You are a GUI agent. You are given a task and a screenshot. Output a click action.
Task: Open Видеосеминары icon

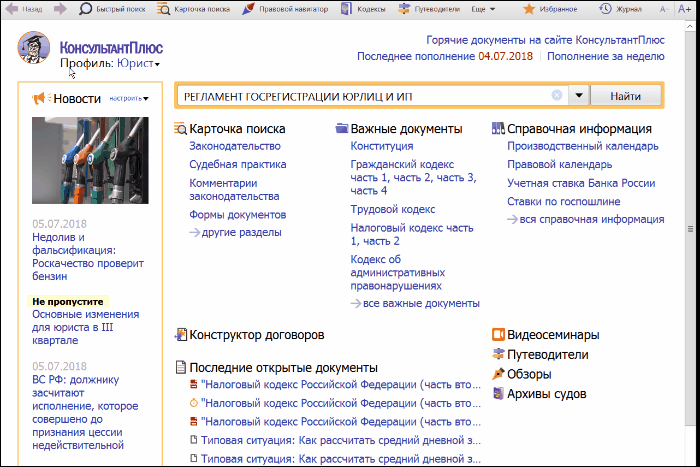pyautogui.click(x=498, y=334)
